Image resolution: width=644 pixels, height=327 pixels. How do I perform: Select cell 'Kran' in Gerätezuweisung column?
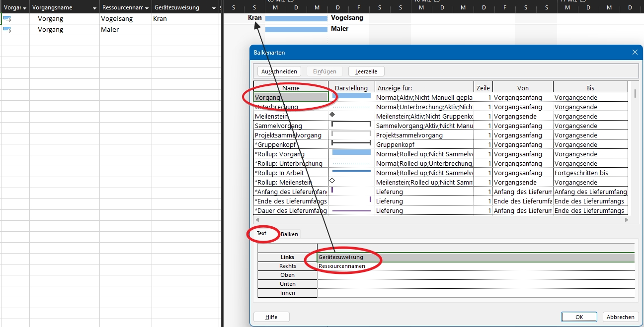coord(186,18)
